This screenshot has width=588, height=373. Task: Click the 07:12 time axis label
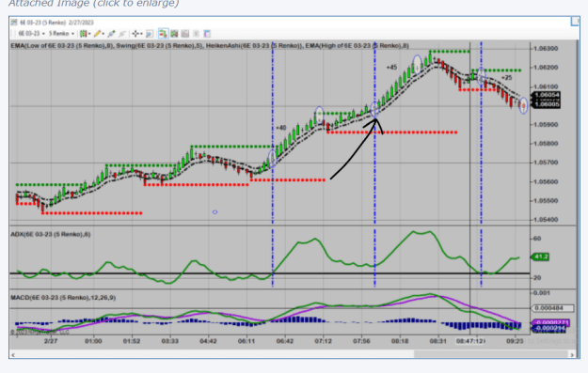[324, 341]
